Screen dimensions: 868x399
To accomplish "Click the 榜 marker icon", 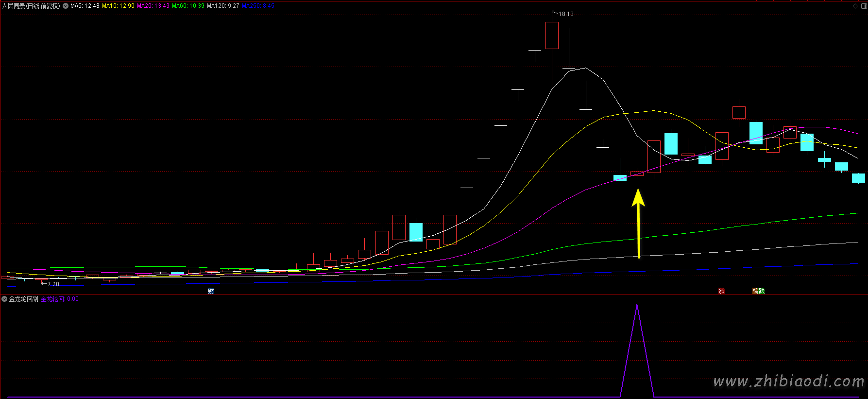I will [755, 291].
